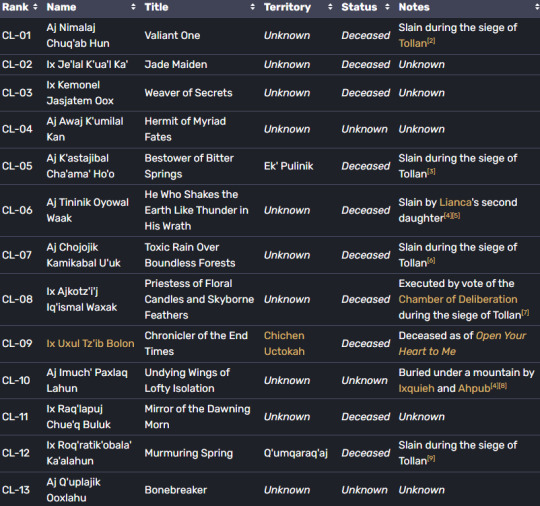This screenshot has width=540, height=506.
Task: Sort table by Notes column arrows
Action: [537, 7]
